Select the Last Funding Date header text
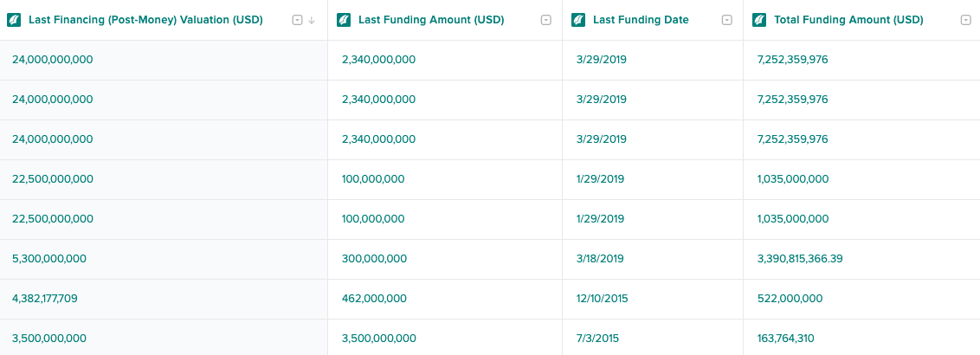The image size is (980, 355). pyautogui.click(x=641, y=20)
